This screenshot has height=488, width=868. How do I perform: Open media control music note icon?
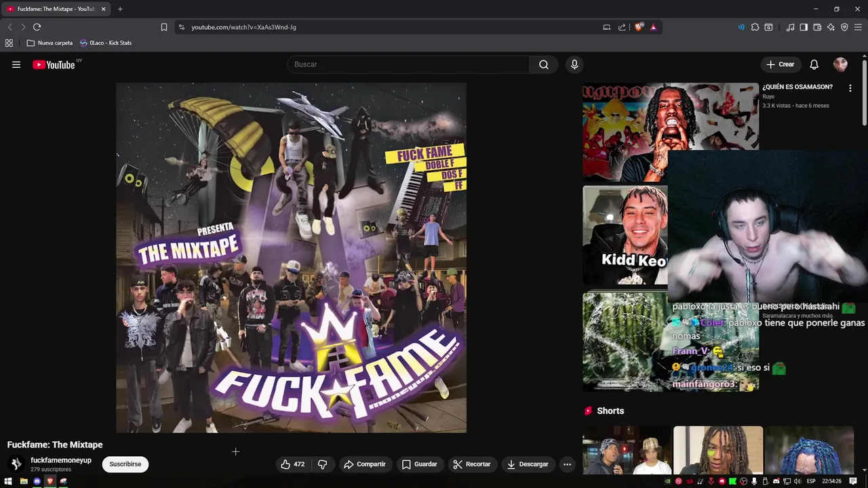[790, 27]
